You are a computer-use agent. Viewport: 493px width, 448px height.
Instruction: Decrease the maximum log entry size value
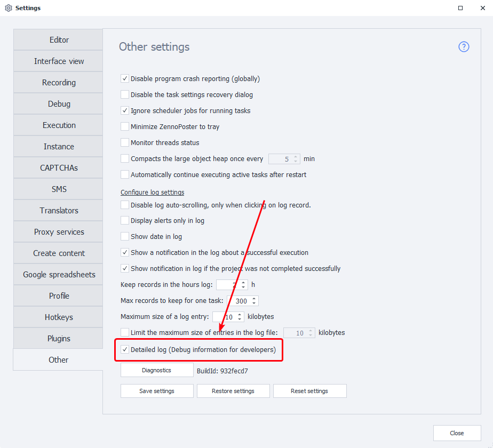240,319
